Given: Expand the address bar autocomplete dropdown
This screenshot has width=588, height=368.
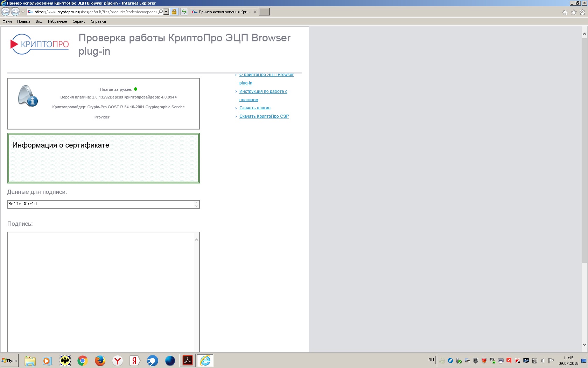Looking at the screenshot, I should (166, 12).
